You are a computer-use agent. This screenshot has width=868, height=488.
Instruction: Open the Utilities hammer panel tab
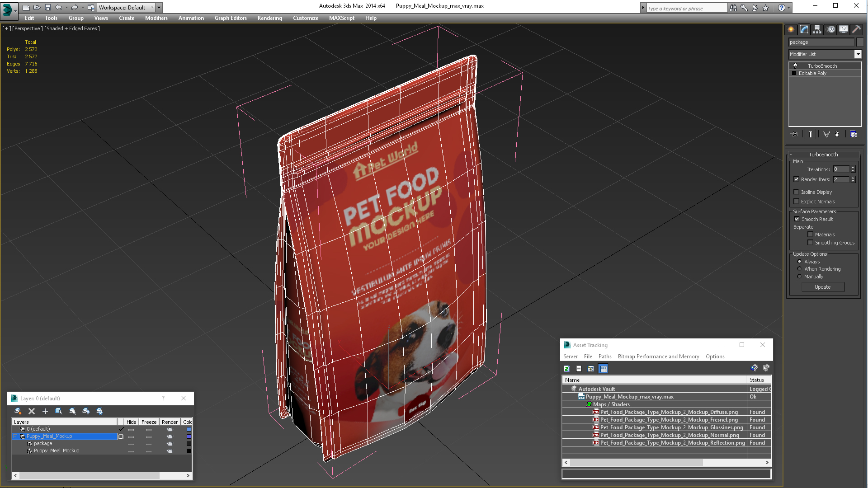(856, 29)
